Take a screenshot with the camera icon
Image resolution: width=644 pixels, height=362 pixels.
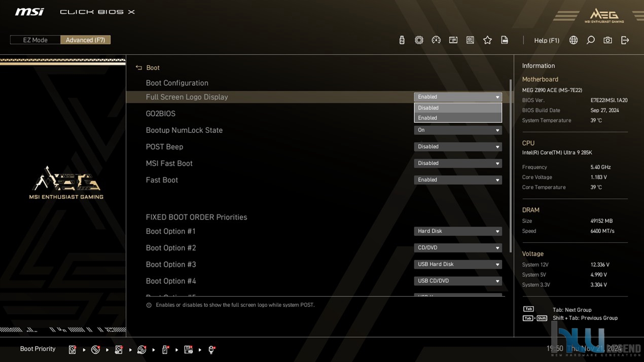pos(607,40)
